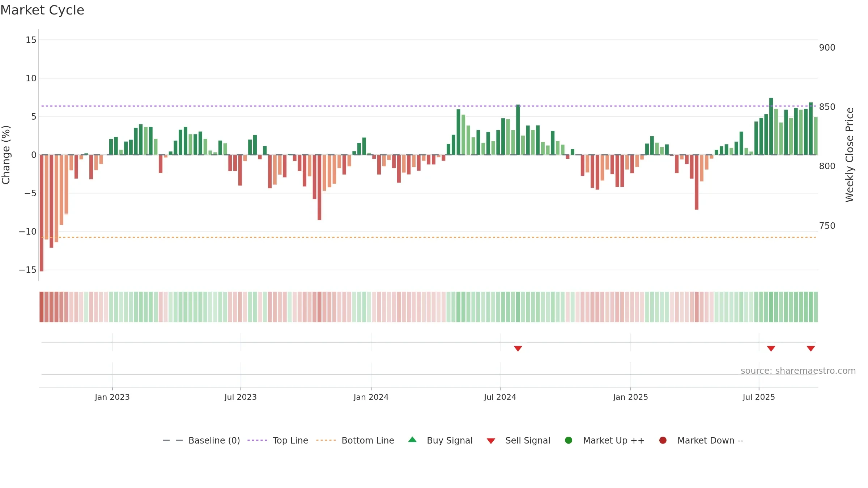Toggle the Sell Signal legend entry
Screen dimensions: 868x488
click(518, 440)
